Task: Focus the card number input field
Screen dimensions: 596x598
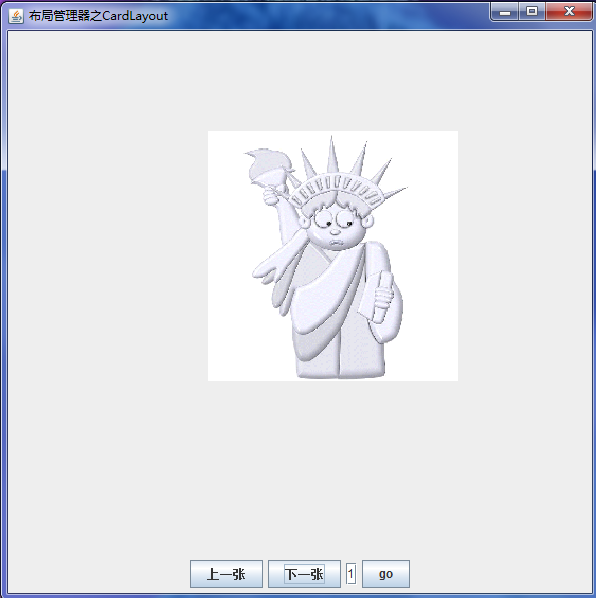Action: point(351,574)
